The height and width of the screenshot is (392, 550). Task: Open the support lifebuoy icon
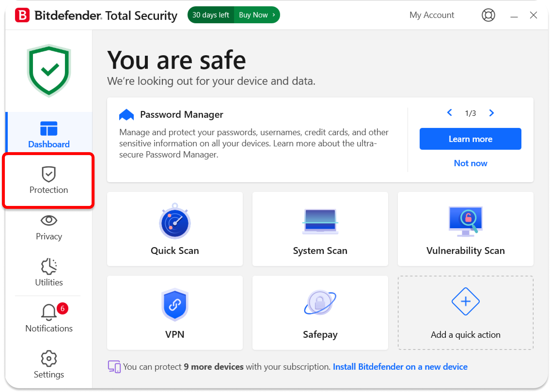point(488,15)
